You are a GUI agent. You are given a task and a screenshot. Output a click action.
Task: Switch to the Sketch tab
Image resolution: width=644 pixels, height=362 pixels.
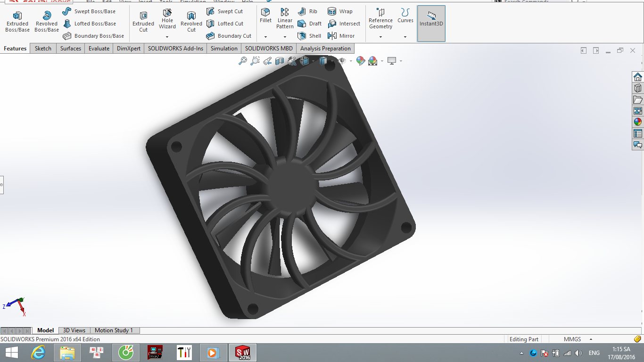point(43,49)
